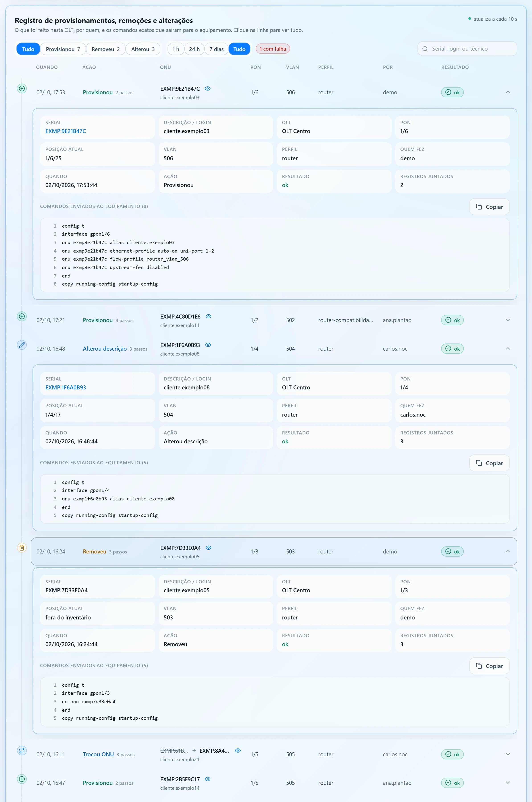The width and height of the screenshot is (532, 802).
Task: Collapse the 17:53 Provisionou row
Action: (x=508, y=92)
